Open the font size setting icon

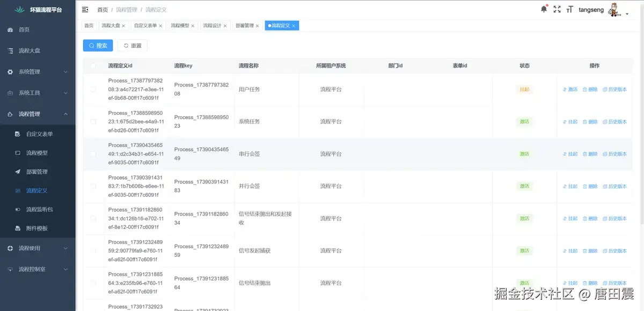[x=570, y=10]
